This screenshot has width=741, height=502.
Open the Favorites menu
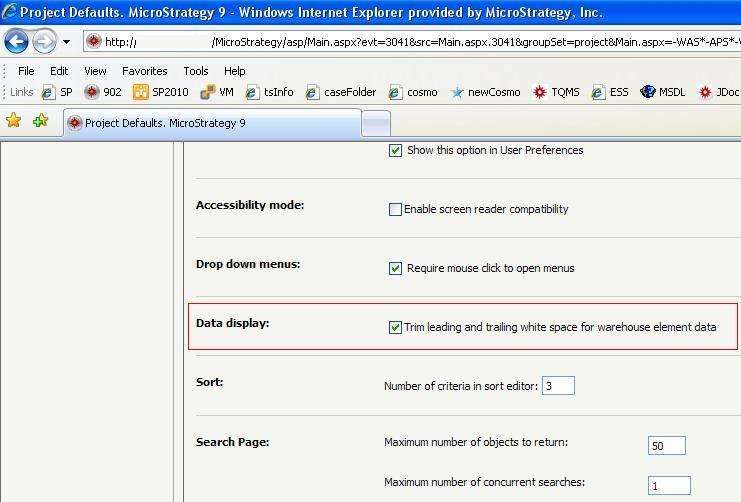point(144,71)
